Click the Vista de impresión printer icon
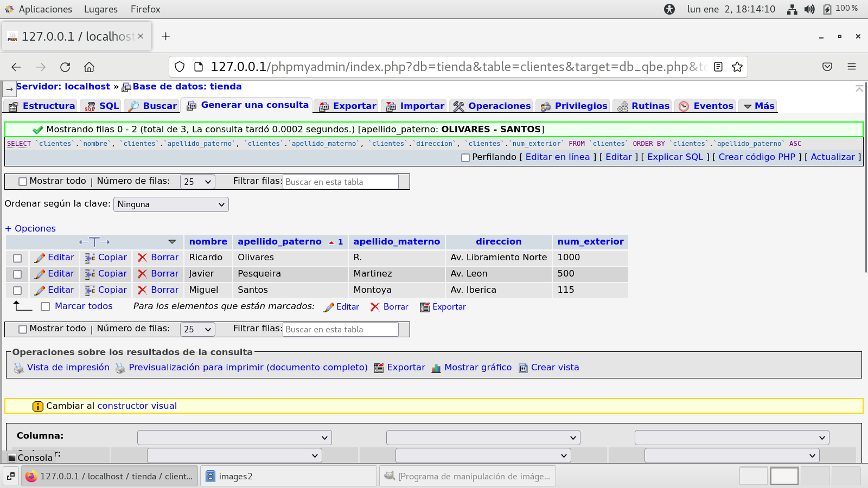The width and height of the screenshot is (868, 488). [19, 368]
